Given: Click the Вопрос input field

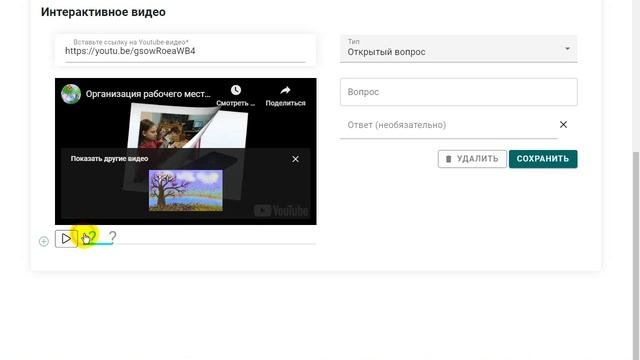Looking at the screenshot, I should (x=458, y=92).
